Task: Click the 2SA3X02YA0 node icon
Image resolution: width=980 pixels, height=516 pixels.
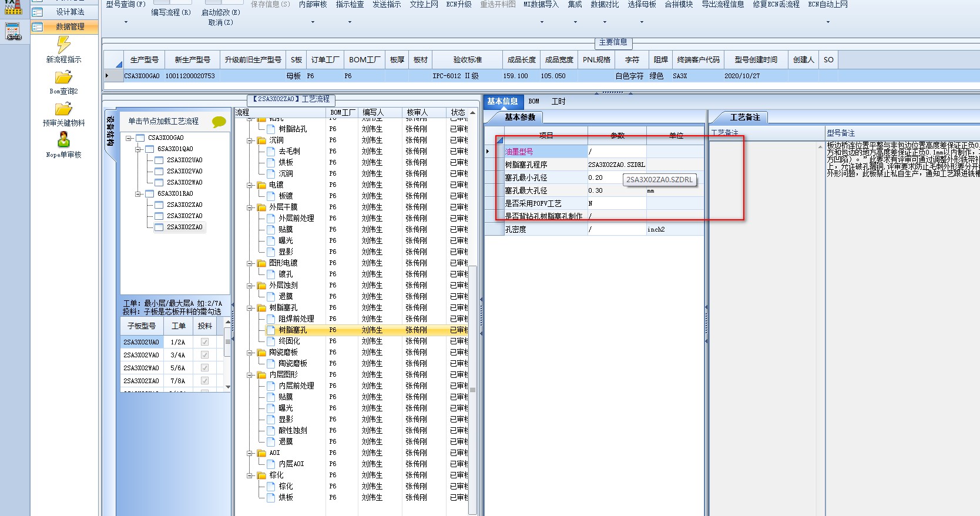Action: click(x=159, y=216)
